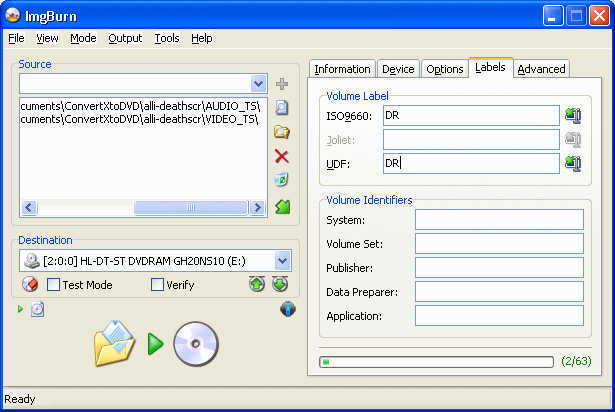This screenshot has height=412, width=615.
Task: Click the label progress bar
Action: pyautogui.click(x=436, y=362)
